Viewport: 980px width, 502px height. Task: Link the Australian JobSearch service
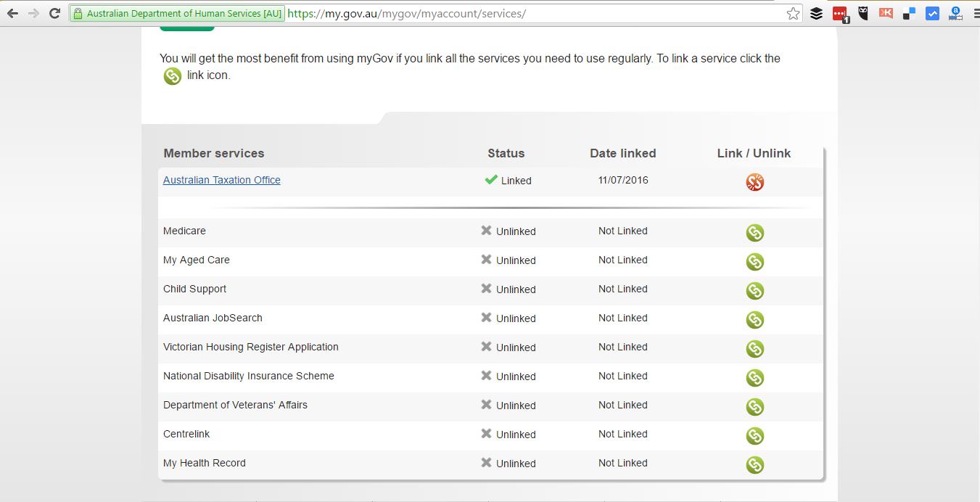click(755, 320)
